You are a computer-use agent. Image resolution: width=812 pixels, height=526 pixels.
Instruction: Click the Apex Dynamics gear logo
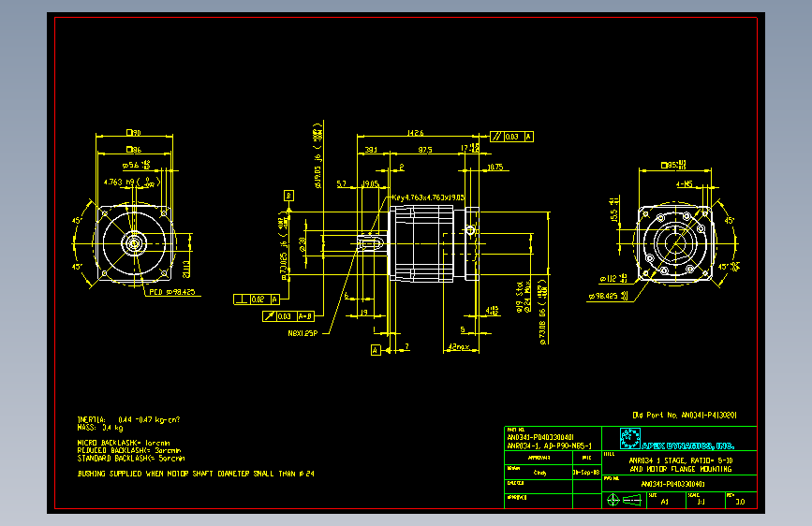630,439
